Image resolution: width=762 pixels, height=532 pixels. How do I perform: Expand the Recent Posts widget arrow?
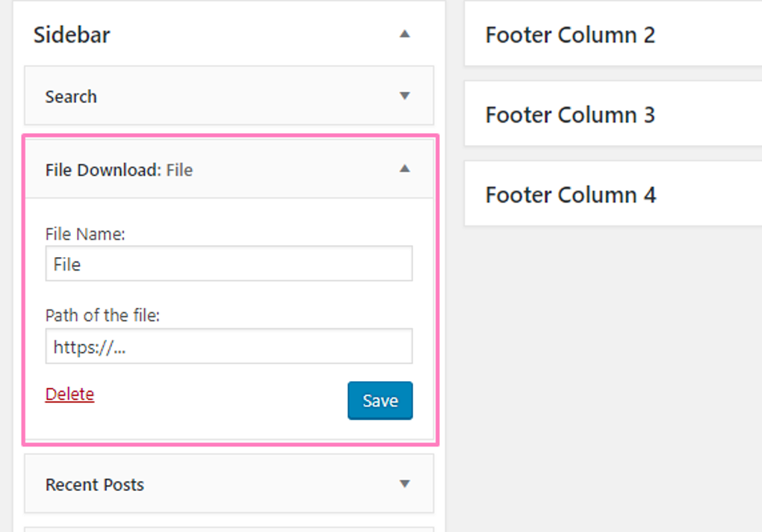[x=404, y=484]
